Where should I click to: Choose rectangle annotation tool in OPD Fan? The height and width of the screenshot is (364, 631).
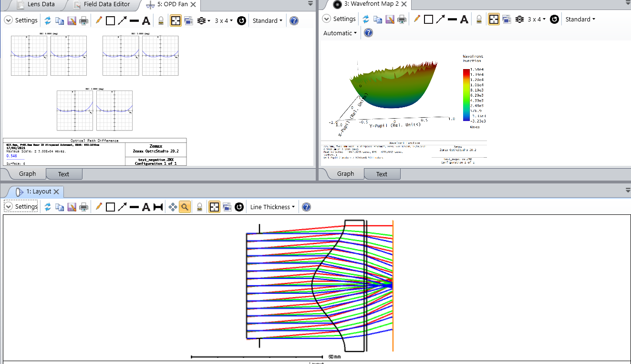pos(110,20)
